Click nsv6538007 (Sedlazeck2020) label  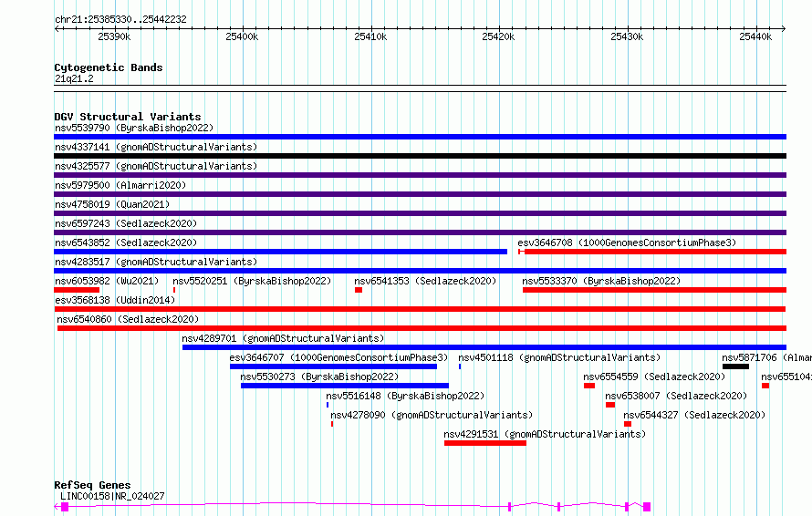point(676,396)
